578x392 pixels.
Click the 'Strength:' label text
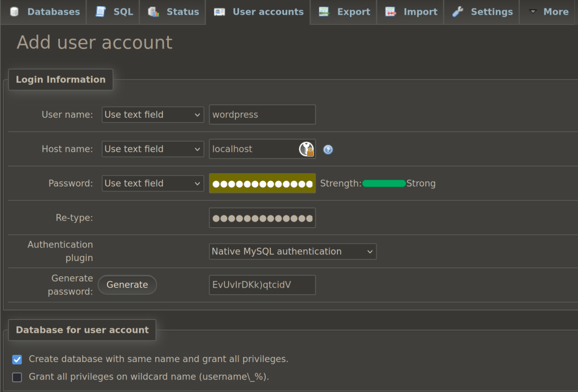340,183
